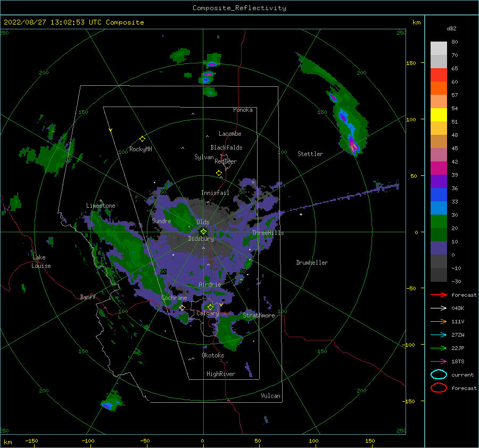Click the red 60-65 dBZ swatch
The width and height of the screenshot is (479, 448).
[x=439, y=75]
